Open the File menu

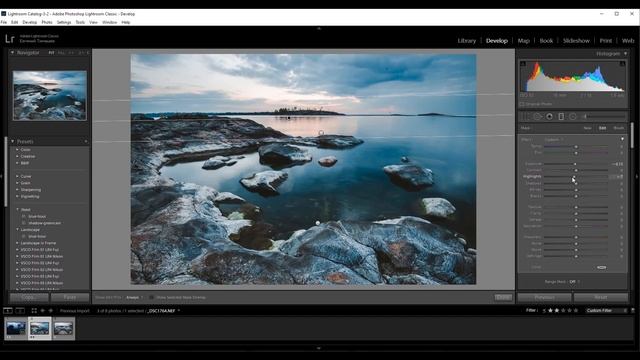(4, 22)
